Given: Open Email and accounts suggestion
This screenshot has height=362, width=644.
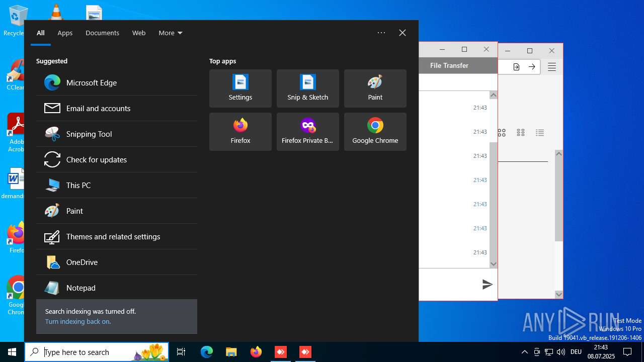Looking at the screenshot, I should pos(117,108).
